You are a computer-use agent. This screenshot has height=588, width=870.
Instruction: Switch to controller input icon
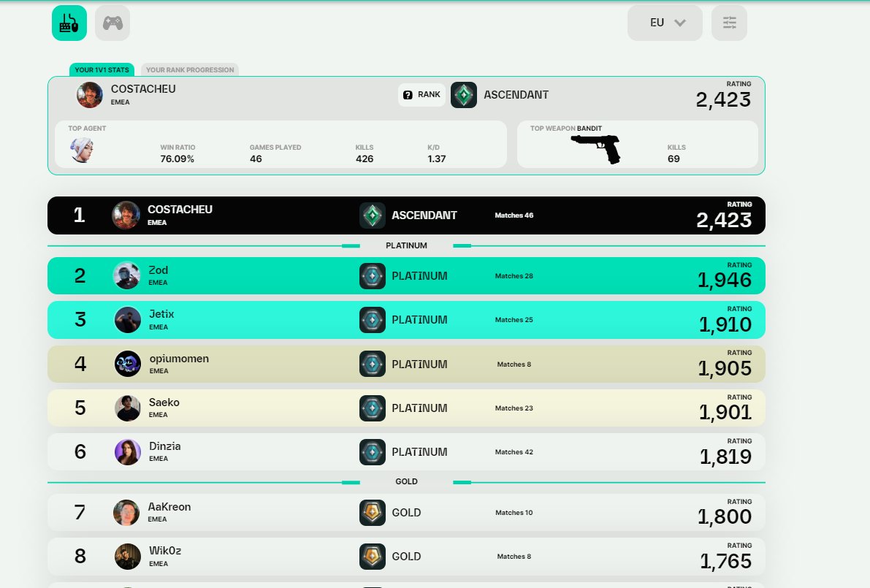coord(112,23)
